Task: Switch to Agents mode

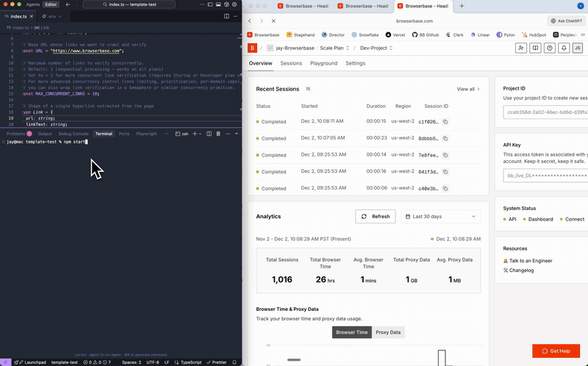Action: [33, 4]
